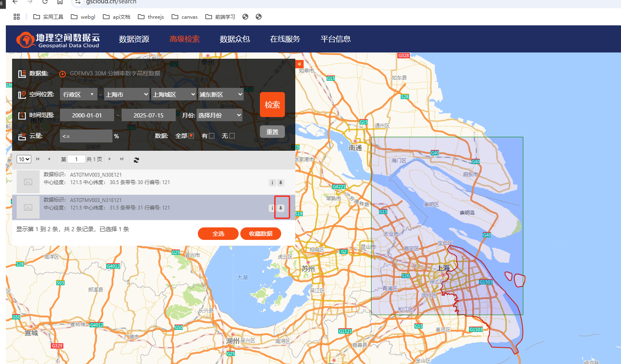Expand the 选择月份 month dropdown
This screenshot has height=364, width=621.
219,115
